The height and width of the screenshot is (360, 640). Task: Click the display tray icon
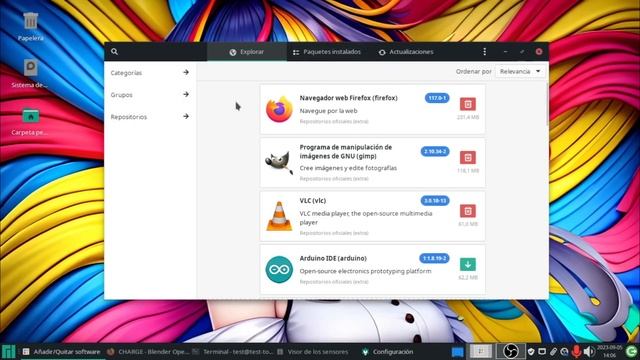[x=542, y=351]
